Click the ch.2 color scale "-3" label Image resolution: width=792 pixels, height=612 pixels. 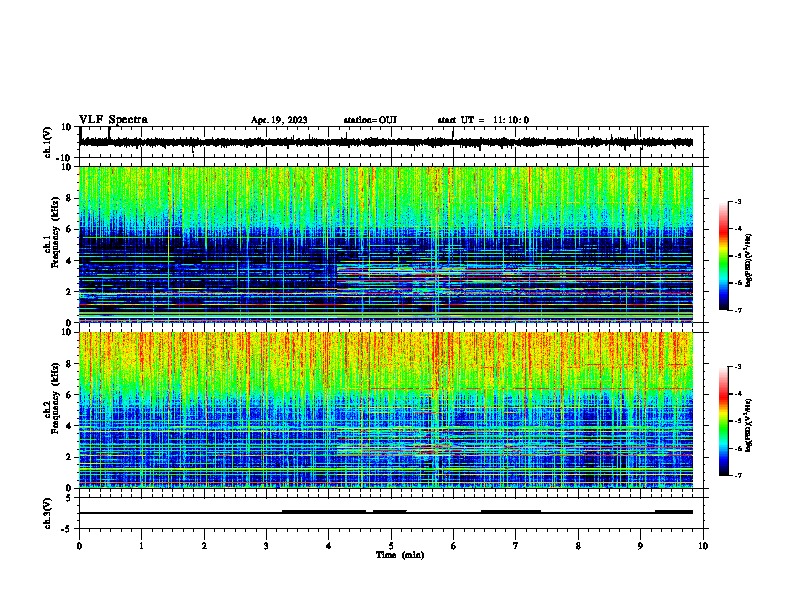(x=738, y=367)
